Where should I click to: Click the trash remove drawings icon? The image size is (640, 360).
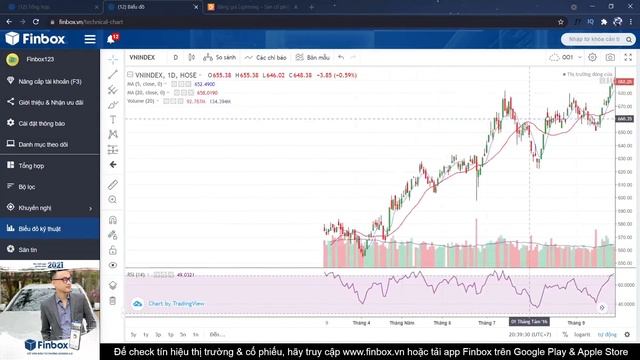click(x=113, y=301)
